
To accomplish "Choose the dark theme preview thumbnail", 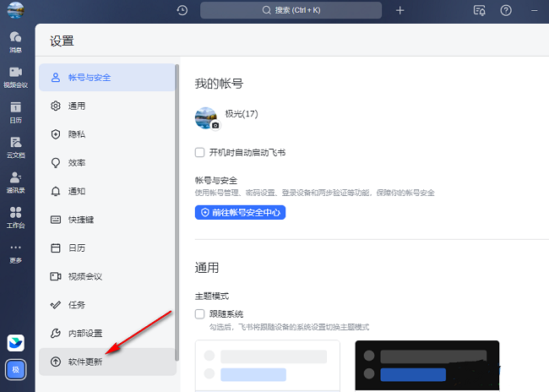I will (427, 365).
